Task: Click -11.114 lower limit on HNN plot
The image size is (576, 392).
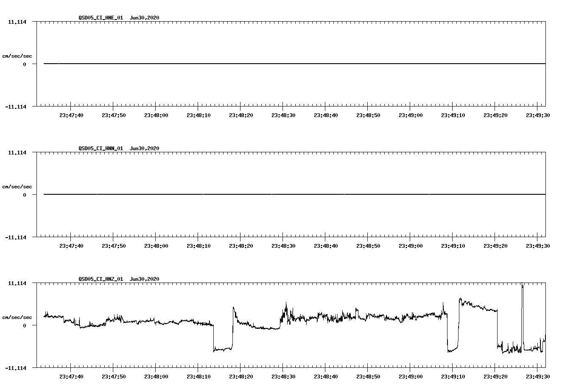Action: click(x=16, y=237)
